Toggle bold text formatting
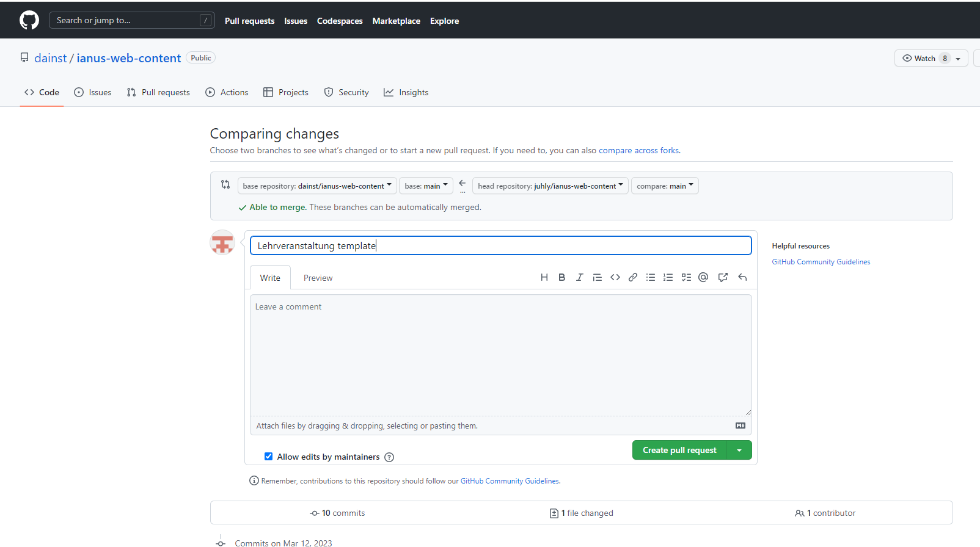Viewport: 980px width, 547px height. 561,277
